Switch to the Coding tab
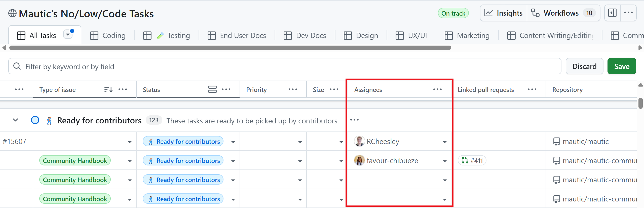Viewport: 644px width, 208px height. point(108,36)
